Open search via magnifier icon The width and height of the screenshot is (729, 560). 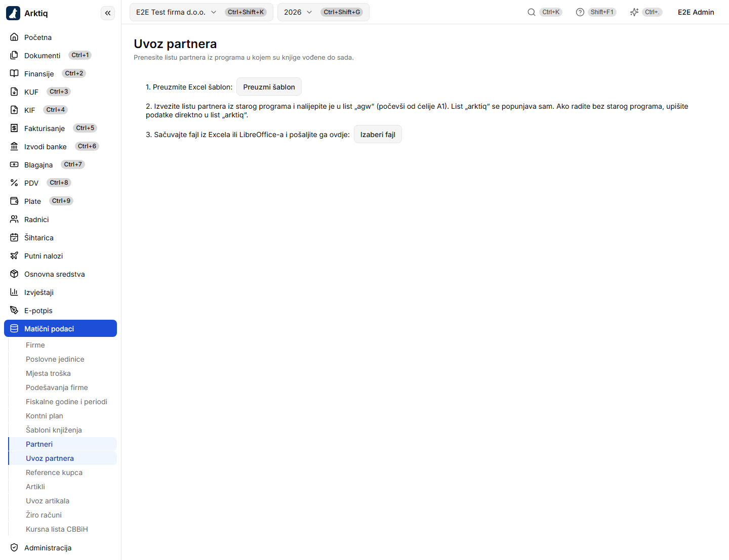(x=532, y=12)
